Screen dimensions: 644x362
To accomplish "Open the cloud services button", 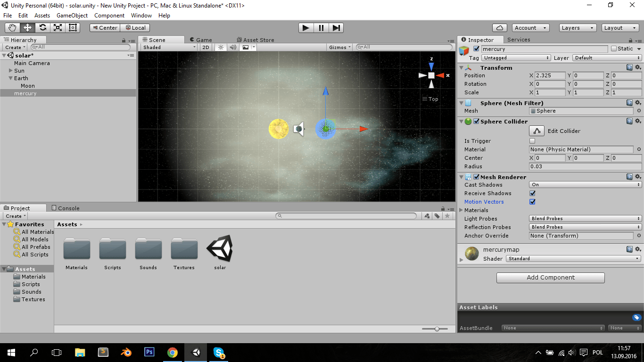I will click(x=499, y=28).
